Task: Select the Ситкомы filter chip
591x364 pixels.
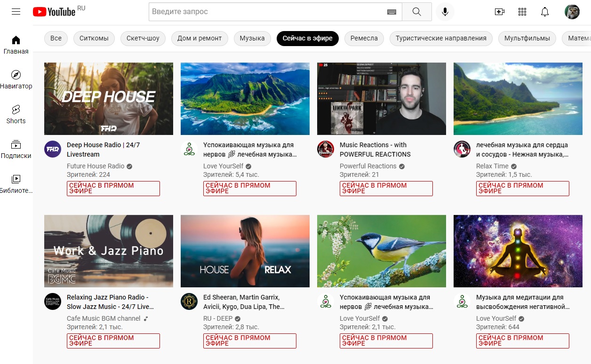Action: coord(94,39)
